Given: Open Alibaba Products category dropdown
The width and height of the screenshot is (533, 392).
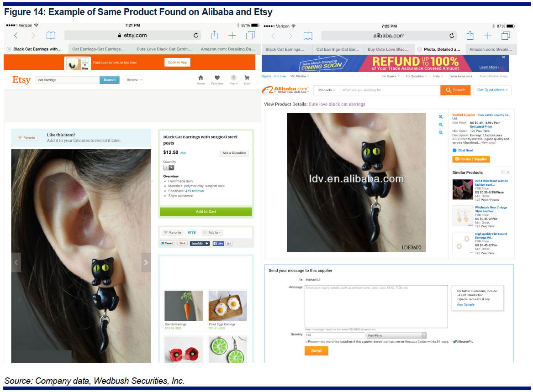Looking at the screenshot, I should [327, 90].
